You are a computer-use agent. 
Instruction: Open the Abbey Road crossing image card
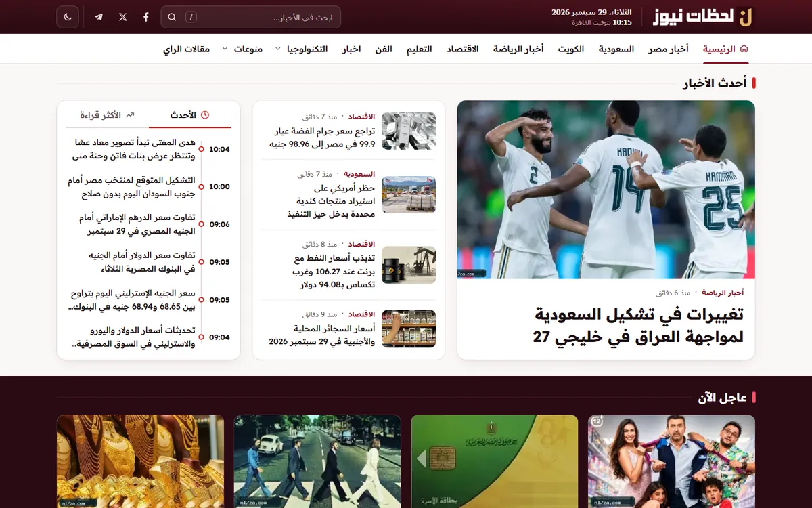point(317,461)
